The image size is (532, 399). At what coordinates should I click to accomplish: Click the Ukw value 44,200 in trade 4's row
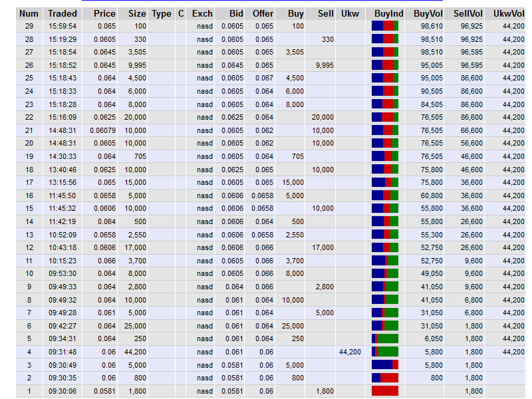point(350,352)
